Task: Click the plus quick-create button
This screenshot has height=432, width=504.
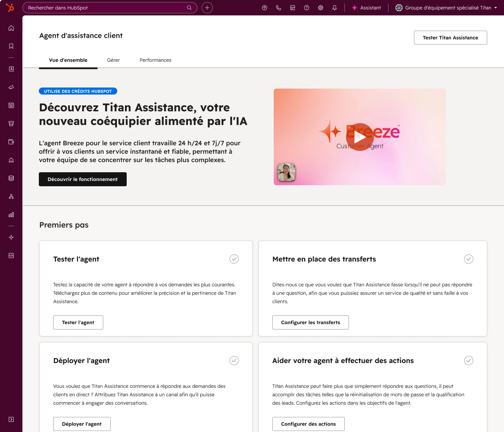Action: tap(207, 8)
